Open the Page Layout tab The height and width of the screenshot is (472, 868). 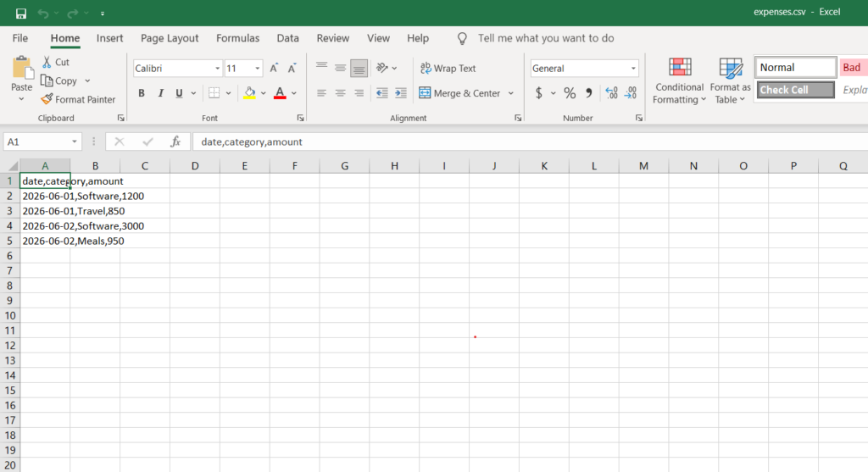(170, 38)
